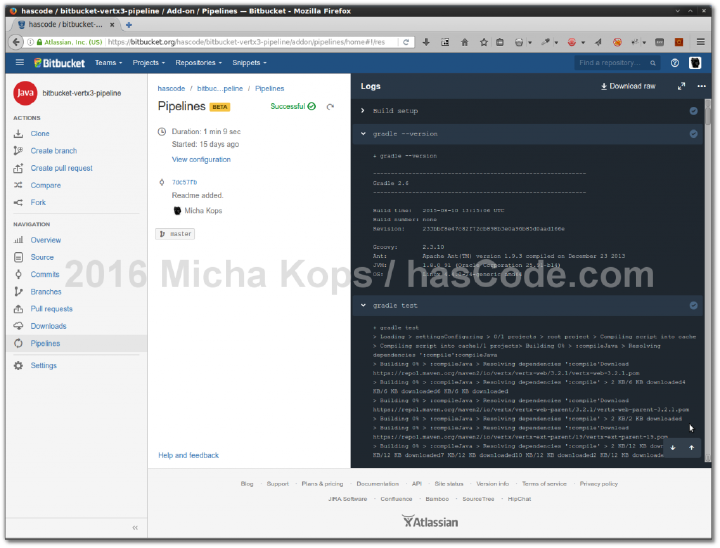This screenshot has width=720, height=548.
Task: Click the Fork icon in the sidebar
Action: coord(18,202)
